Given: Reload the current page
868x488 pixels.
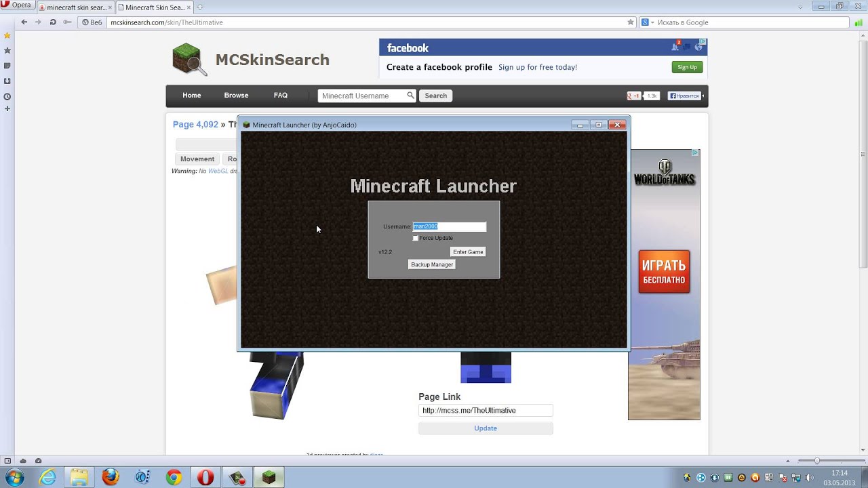Looking at the screenshot, I should [x=53, y=22].
